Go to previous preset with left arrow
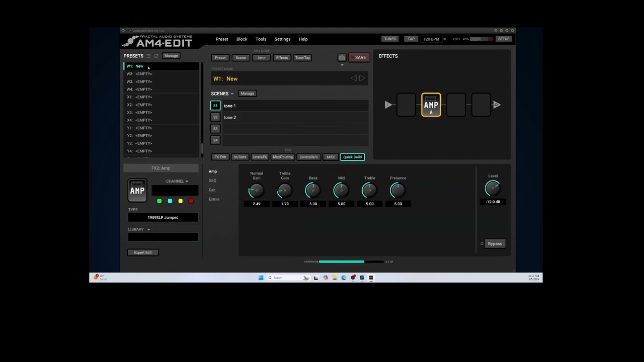 tap(354, 78)
